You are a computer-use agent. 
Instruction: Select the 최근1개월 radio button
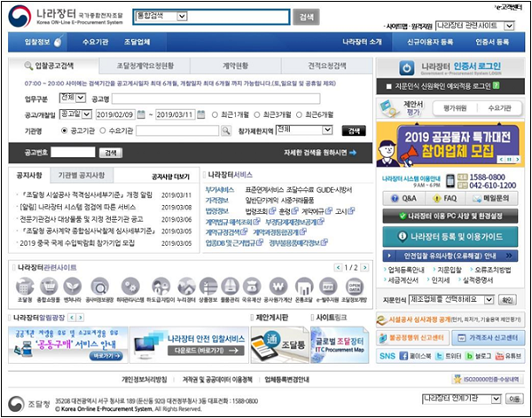click(215, 114)
